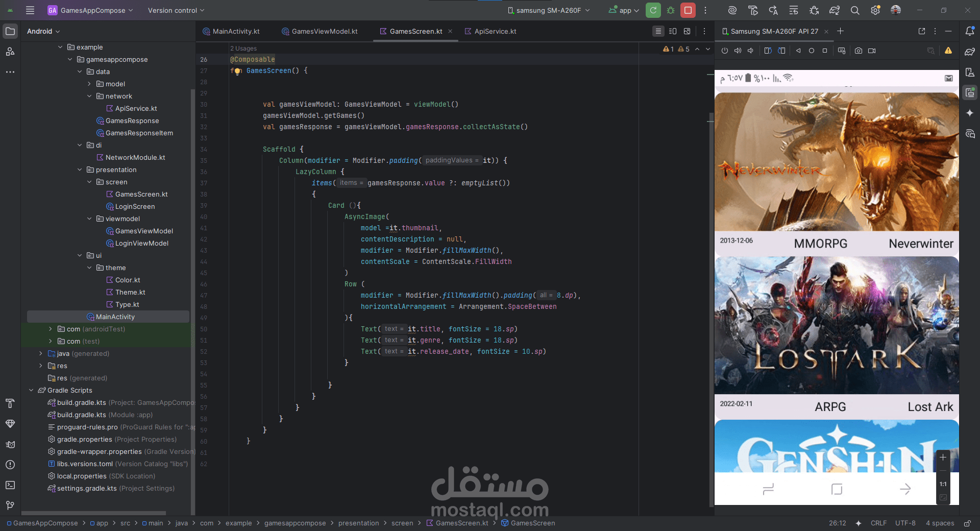Expand the model folder
The width and height of the screenshot is (980, 531).
[x=89, y=84]
